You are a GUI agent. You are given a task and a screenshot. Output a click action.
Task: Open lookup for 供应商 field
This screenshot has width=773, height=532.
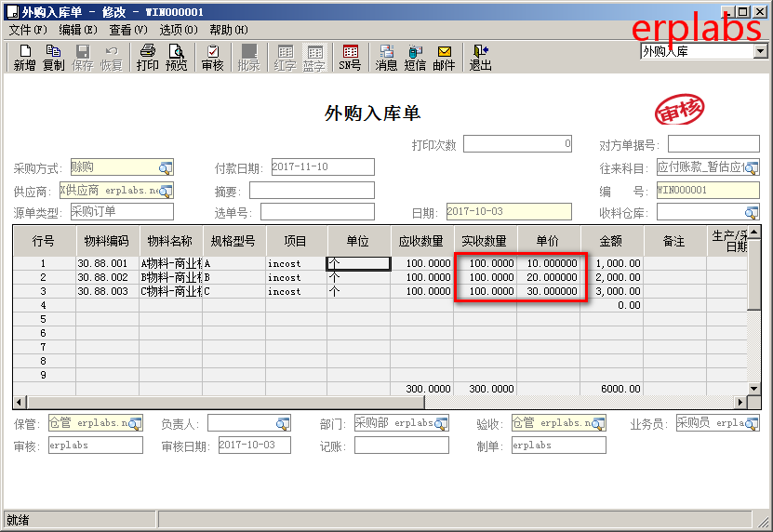[166, 191]
